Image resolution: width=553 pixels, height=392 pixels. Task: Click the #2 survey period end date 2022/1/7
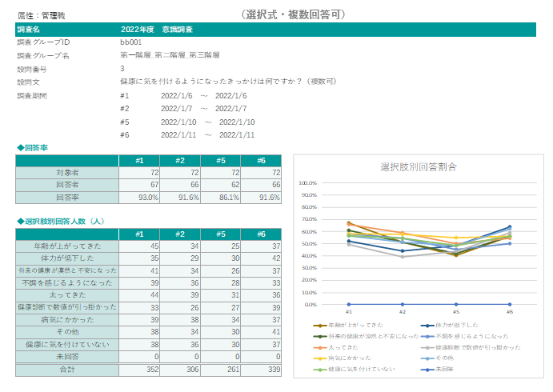tap(231, 109)
